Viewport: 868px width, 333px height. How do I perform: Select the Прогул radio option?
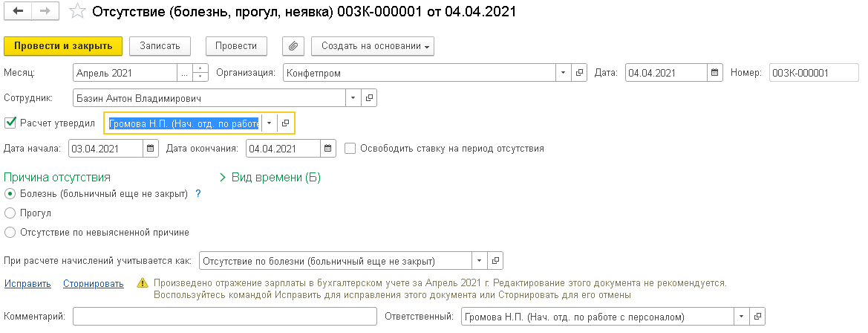10,213
